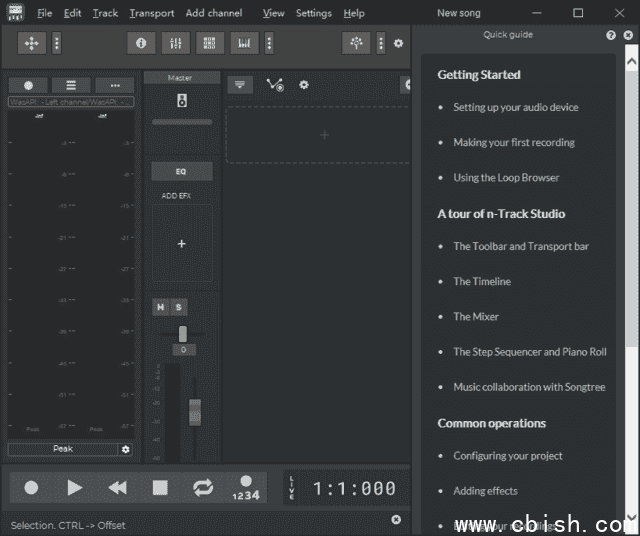640x536 pixels.
Task: Stop playback with the Stop button
Action: click(x=160, y=487)
